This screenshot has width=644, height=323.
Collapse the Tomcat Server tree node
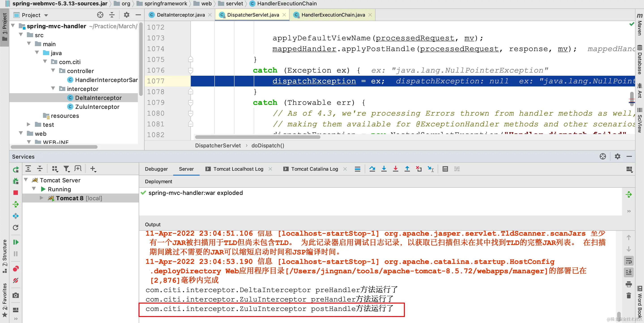pyautogui.click(x=26, y=180)
